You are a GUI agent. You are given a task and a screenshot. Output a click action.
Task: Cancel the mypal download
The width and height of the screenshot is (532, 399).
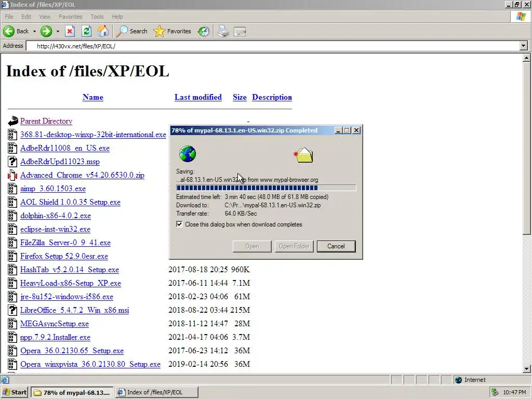[336, 246]
